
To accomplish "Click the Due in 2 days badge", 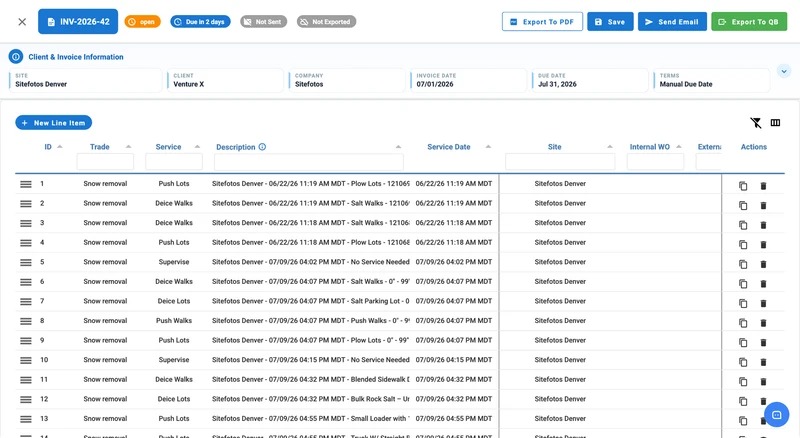I will [x=200, y=21].
